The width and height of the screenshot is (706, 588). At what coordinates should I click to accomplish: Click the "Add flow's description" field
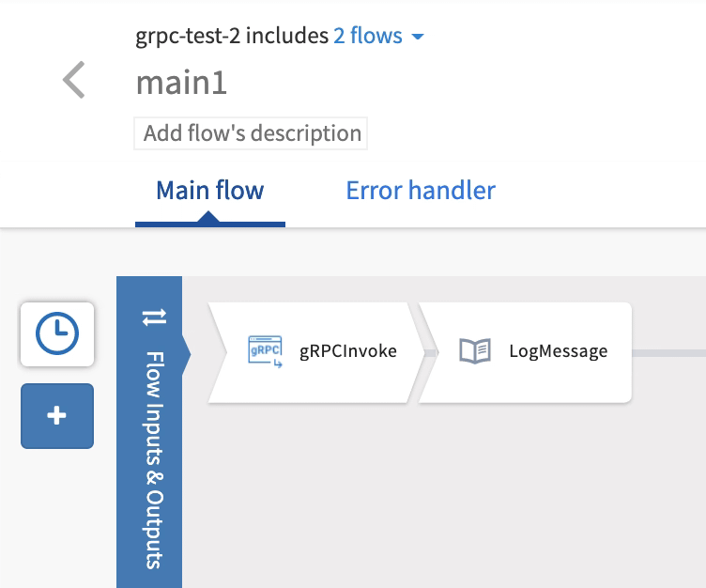tap(252, 133)
